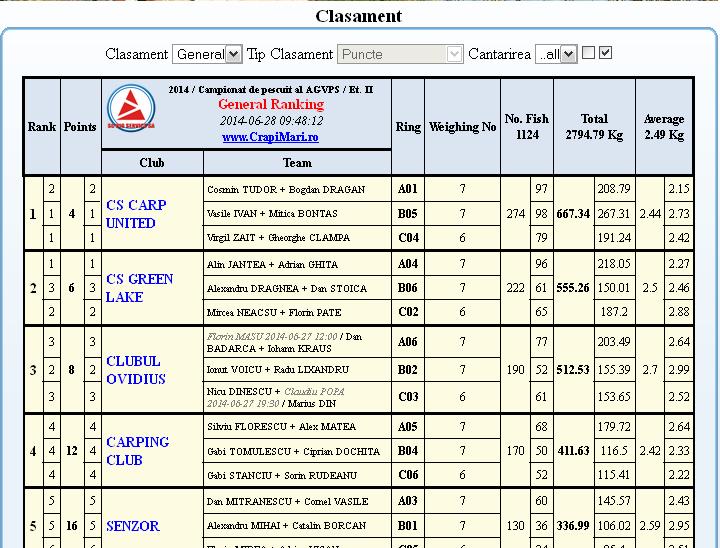
Task: Click the Total 2794.79 Kg header
Action: (594, 127)
